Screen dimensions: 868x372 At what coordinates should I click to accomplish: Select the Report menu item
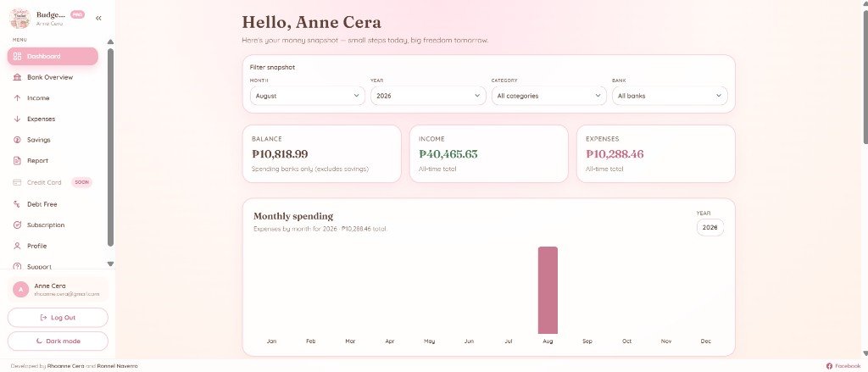[53, 161]
